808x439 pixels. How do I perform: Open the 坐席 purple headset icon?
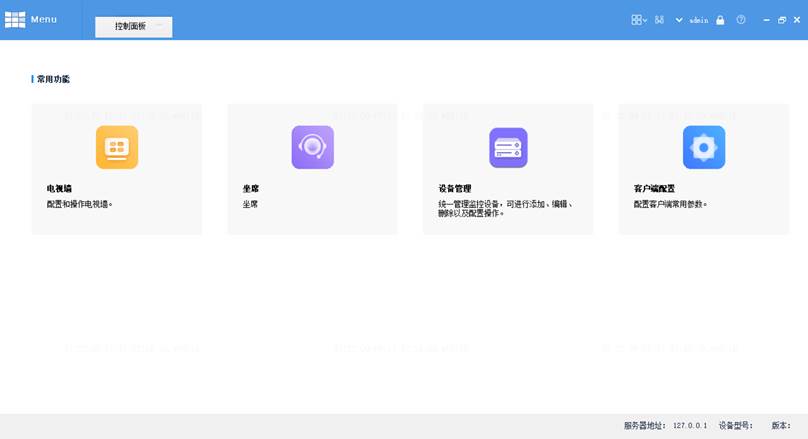312,148
